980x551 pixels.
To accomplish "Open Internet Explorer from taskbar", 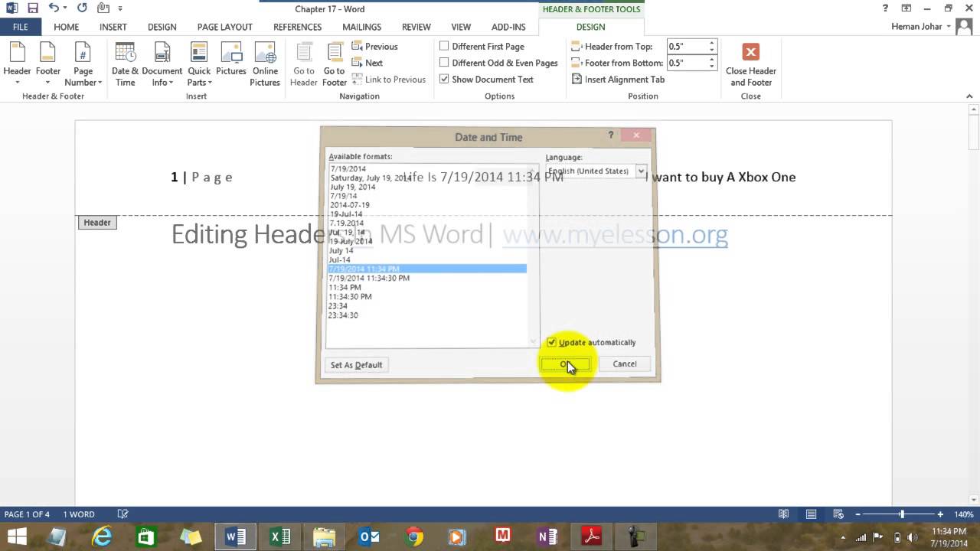I will click(x=102, y=536).
